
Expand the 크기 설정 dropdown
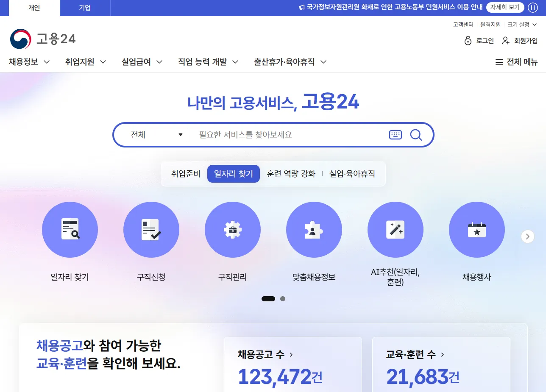(x=521, y=24)
